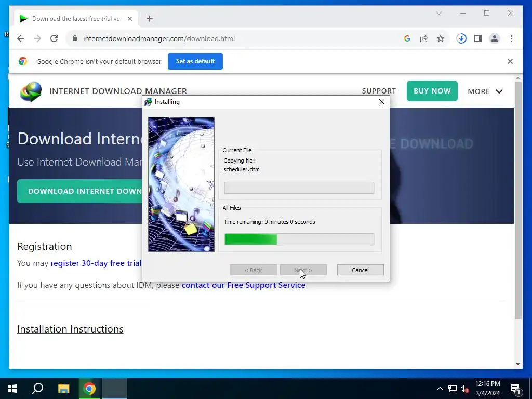532x399 pixels.
Task: Click the Chrome logo in the notification bar
Action: click(23, 61)
